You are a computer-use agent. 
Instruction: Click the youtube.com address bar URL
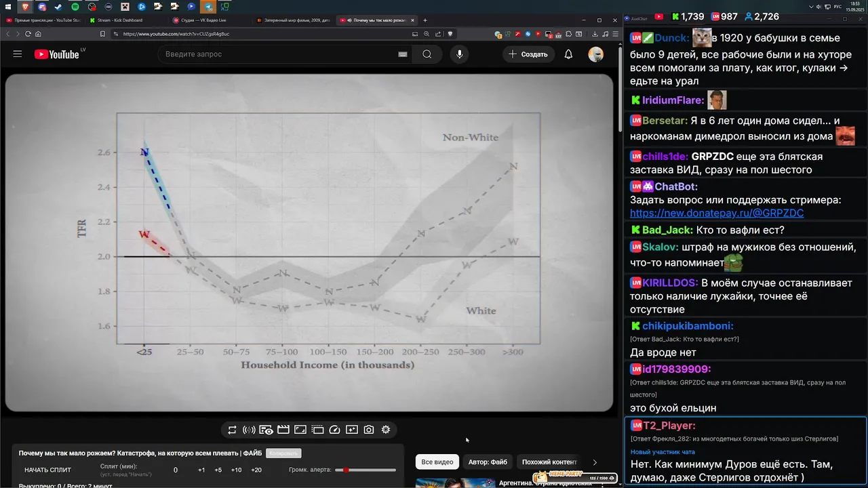click(176, 34)
